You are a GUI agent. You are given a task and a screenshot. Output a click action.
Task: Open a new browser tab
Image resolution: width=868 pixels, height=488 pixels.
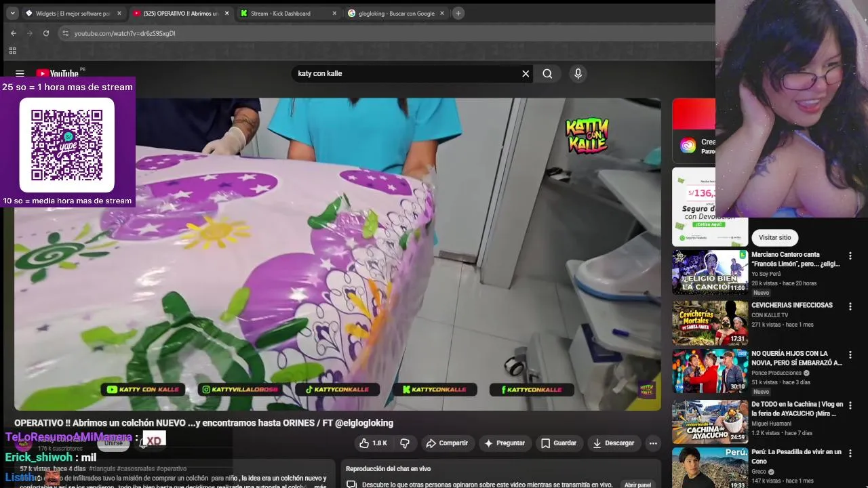coord(458,13)
